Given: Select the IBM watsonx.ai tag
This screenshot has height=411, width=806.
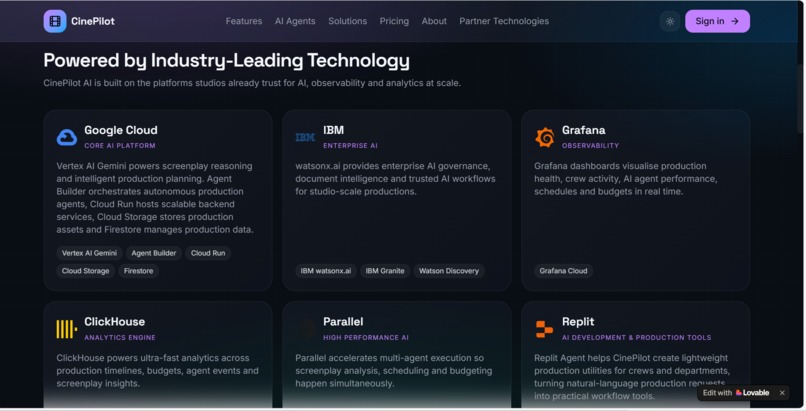Looking at the screenshot, I should (326, 271).
